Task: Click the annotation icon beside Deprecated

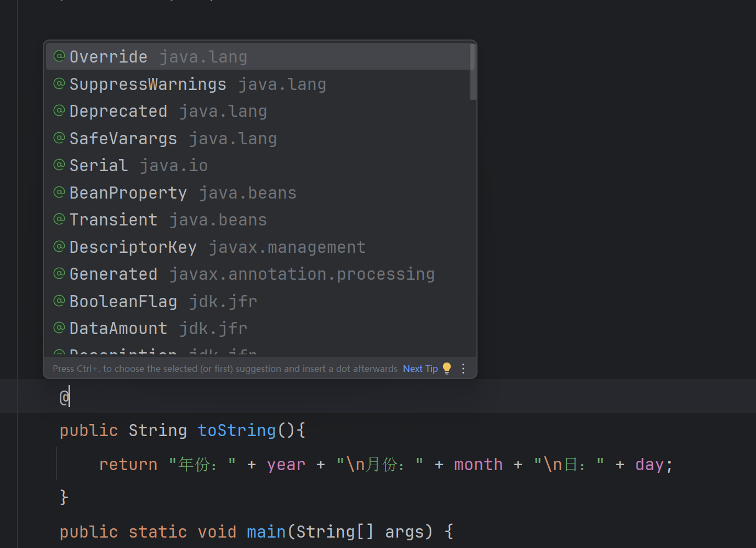Action: (x=59, y=110)
